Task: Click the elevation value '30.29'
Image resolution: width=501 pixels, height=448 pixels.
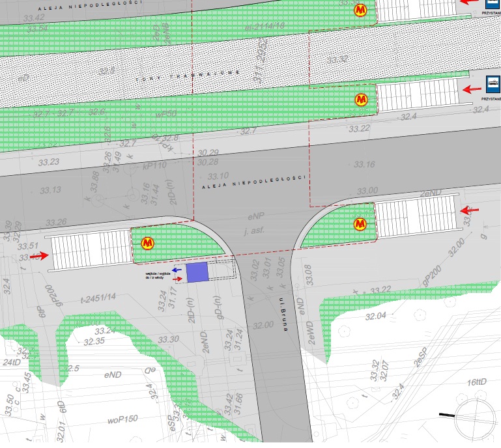Action: (208, 153)
